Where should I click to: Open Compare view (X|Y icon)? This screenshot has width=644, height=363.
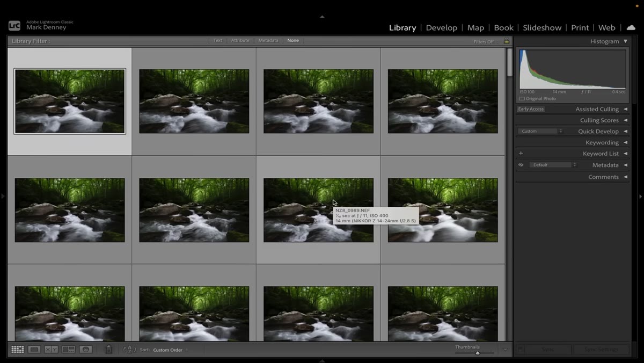click(51, 350)
